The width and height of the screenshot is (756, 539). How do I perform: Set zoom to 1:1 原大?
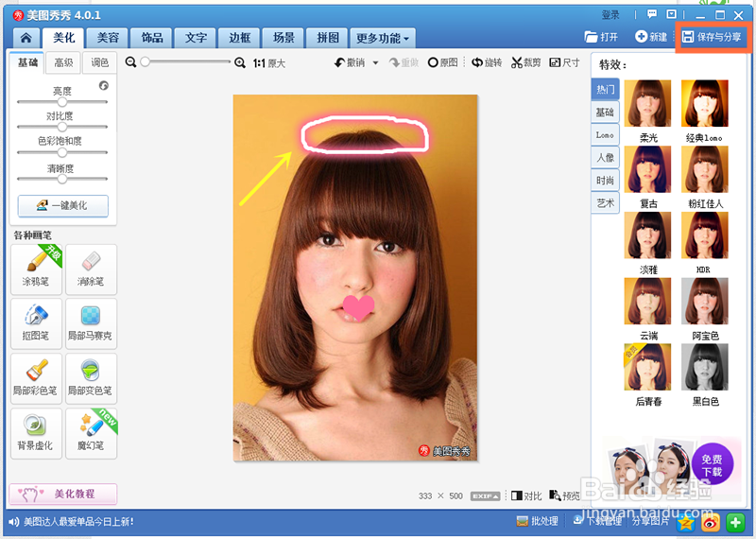click(x=269, y=63)
